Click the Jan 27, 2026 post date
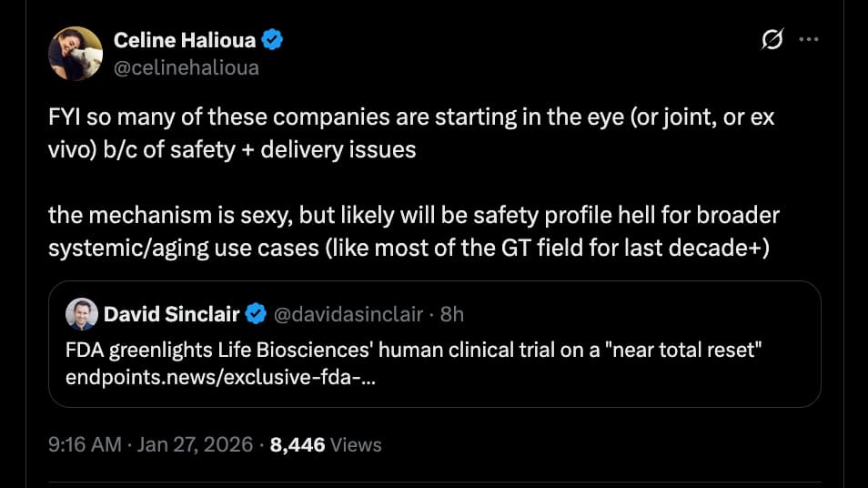Screen dimensions: 868x488 [194, 445]
